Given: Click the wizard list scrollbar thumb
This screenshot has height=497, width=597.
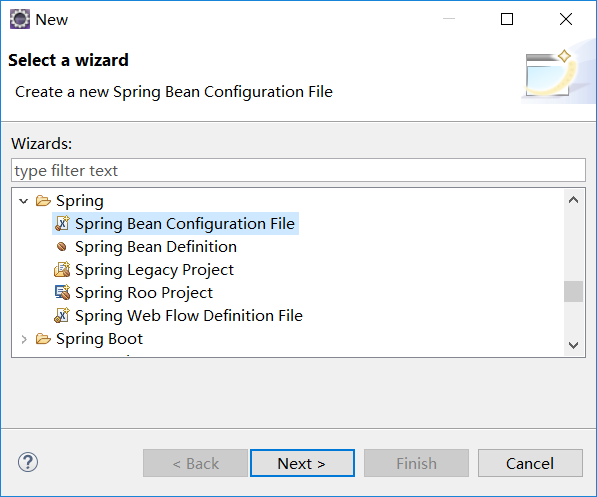Looking at the screenshot, I should tap(573, 291).
